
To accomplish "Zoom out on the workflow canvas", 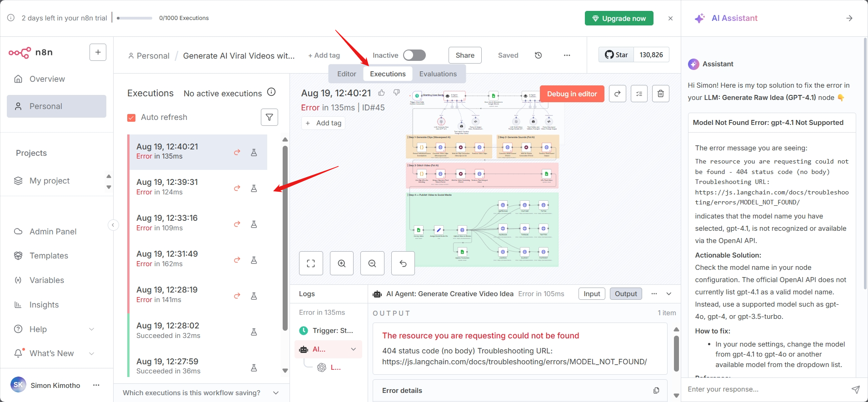I will coord(372,263).
